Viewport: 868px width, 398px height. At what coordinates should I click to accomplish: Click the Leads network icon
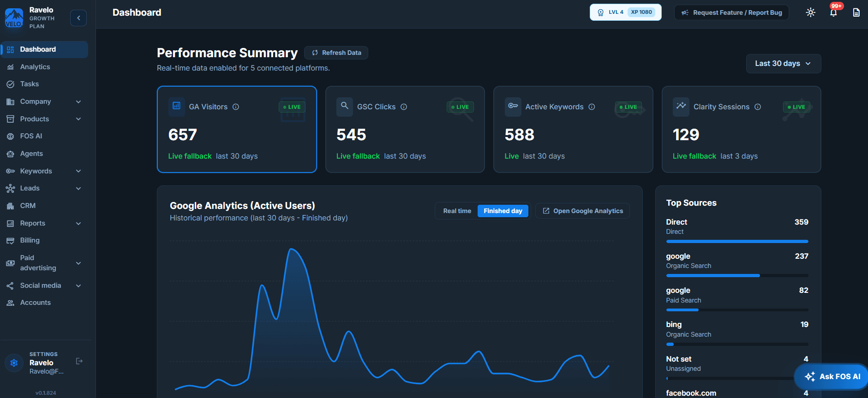click(x=10, y=189)
